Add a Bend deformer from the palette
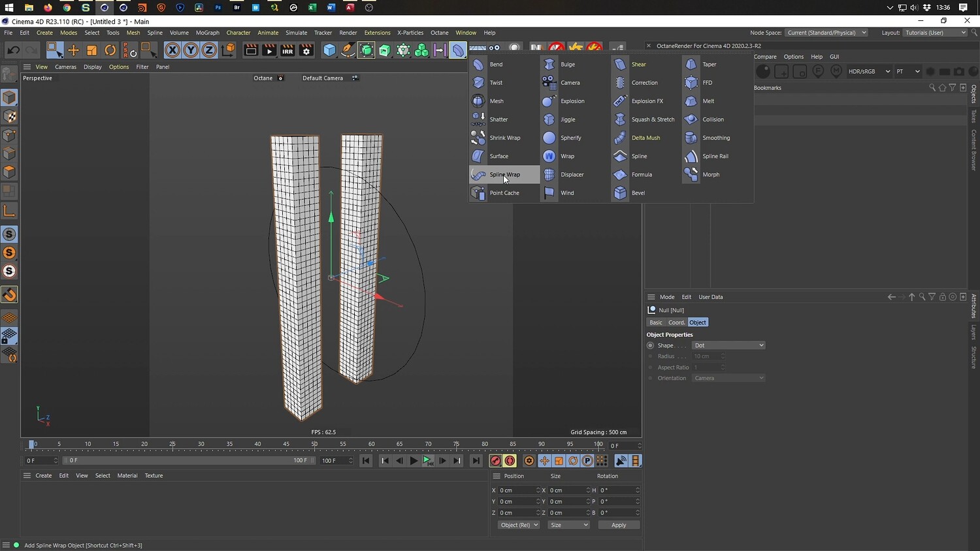980x551 pixels. pos(496,65)
